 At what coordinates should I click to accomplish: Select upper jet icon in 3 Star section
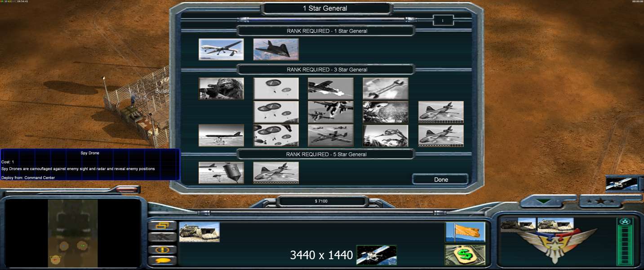click(x=441, y=112)
